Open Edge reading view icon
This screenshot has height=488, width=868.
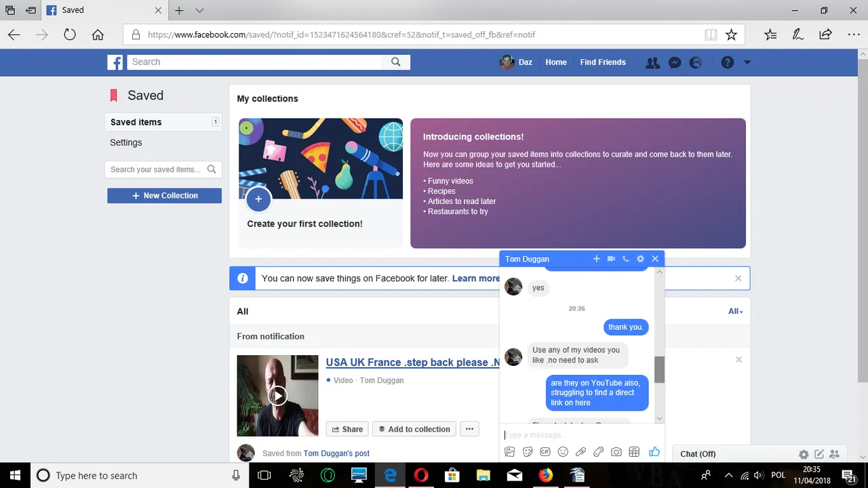[x=711, y=35]
